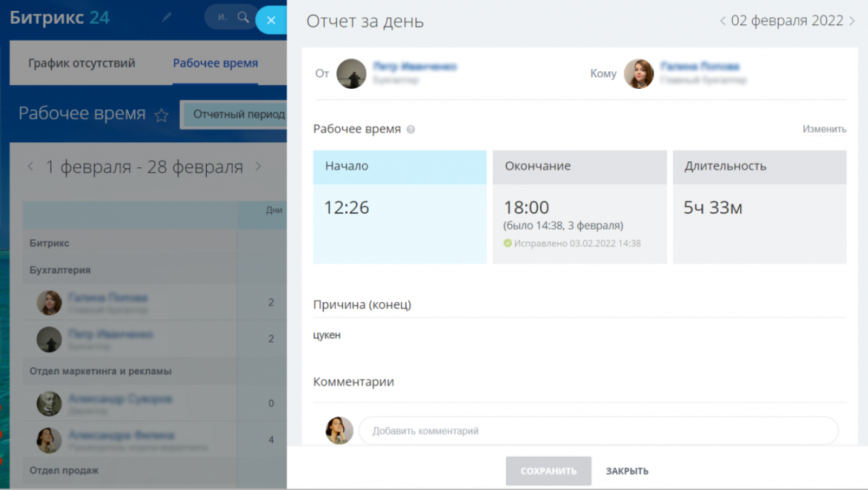Viewport: 868px width, 490px height.
Task: Click the Добавить комментарий input field
Action: (x=598, y=430)
